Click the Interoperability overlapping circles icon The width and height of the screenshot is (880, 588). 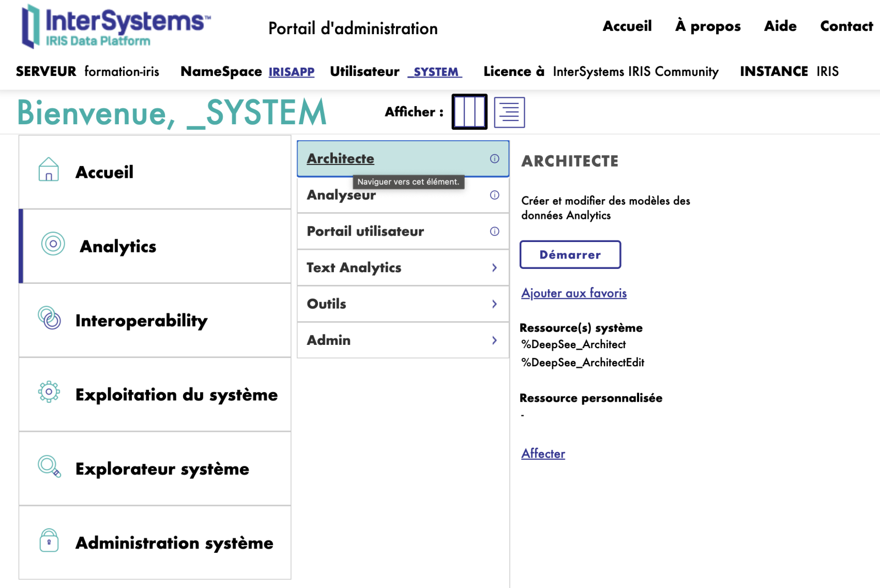(50, 318)
